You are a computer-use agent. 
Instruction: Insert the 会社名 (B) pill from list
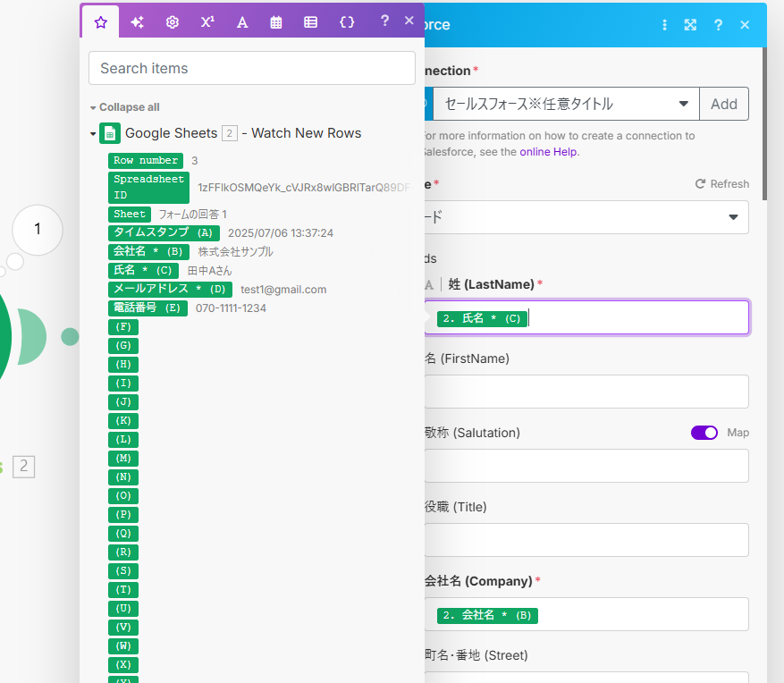(148, 251)
